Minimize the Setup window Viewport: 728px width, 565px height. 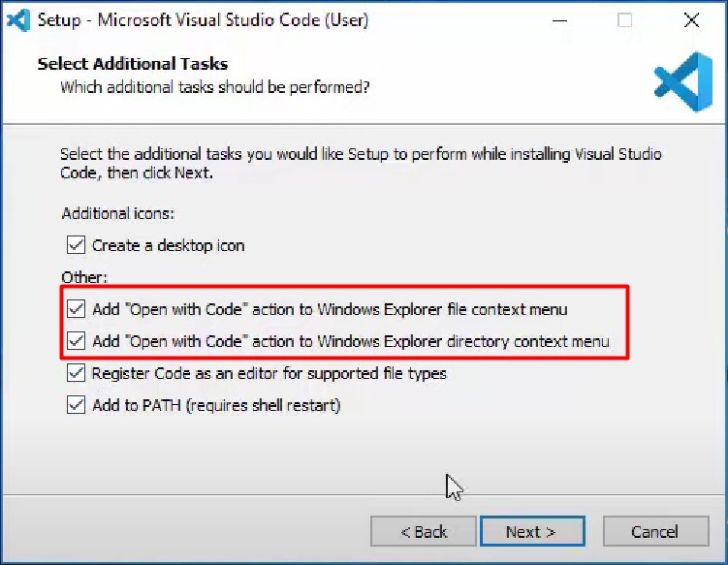tap(559, 19)
